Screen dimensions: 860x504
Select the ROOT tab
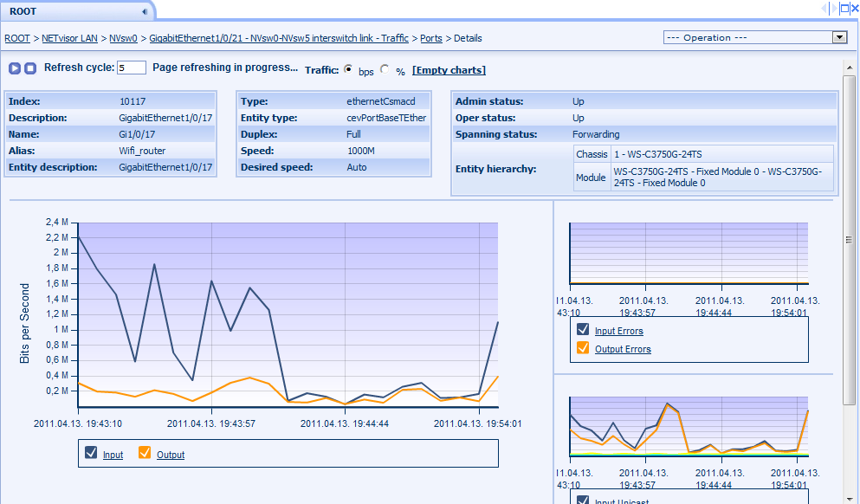pos(23,11)
